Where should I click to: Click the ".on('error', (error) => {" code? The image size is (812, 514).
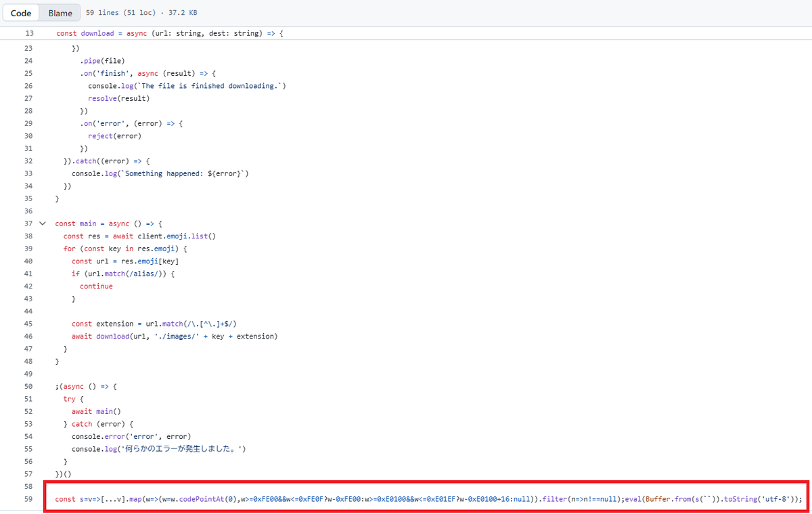pyautogui.click(x=131, y=123)
